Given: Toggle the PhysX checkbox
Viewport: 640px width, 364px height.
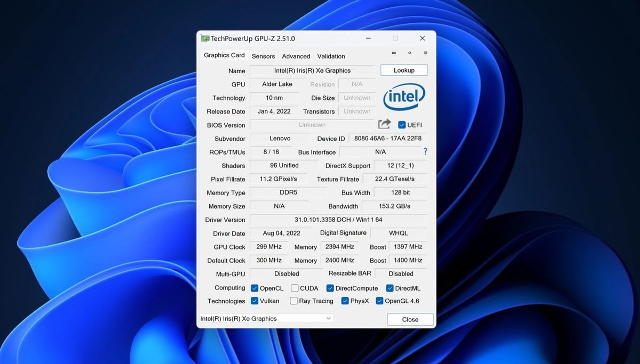Looking at the screenshot, I should coord(345,301).
